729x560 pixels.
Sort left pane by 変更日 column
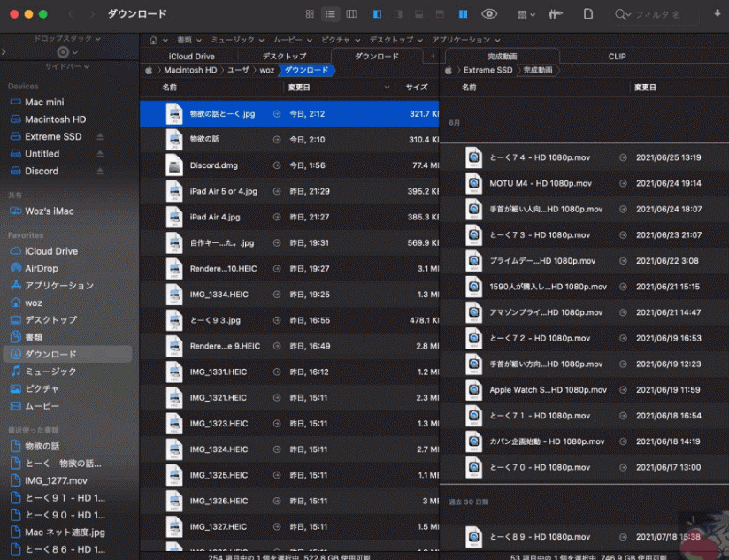point(338,88)
